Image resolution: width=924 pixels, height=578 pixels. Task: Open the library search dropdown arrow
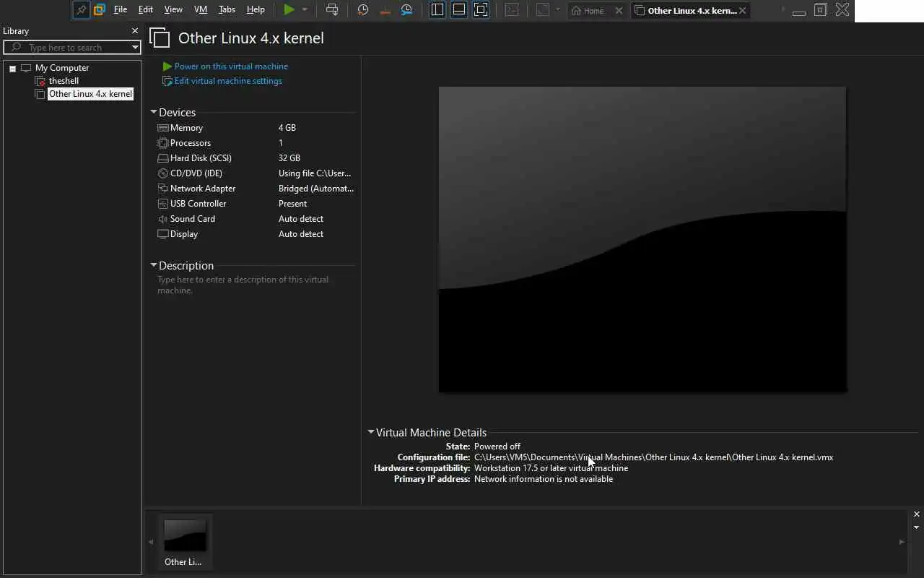click(135, 48)
